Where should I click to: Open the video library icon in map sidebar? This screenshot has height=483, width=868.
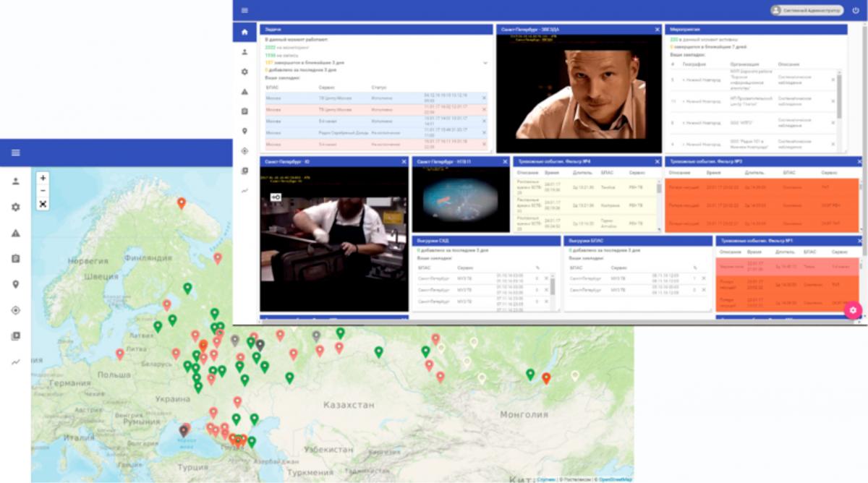(x=16, y=336)
